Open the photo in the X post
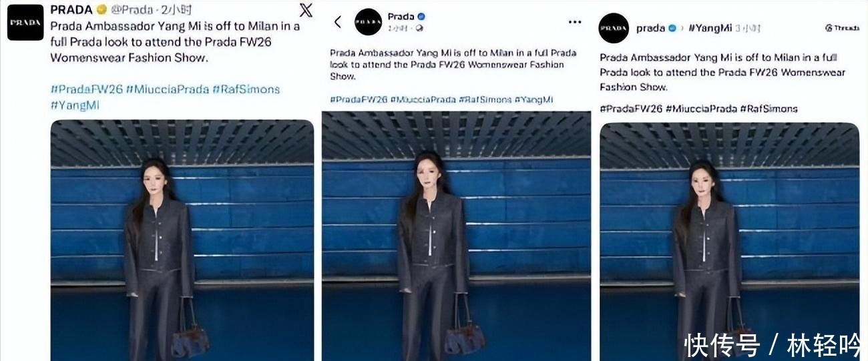 (182, 240)
